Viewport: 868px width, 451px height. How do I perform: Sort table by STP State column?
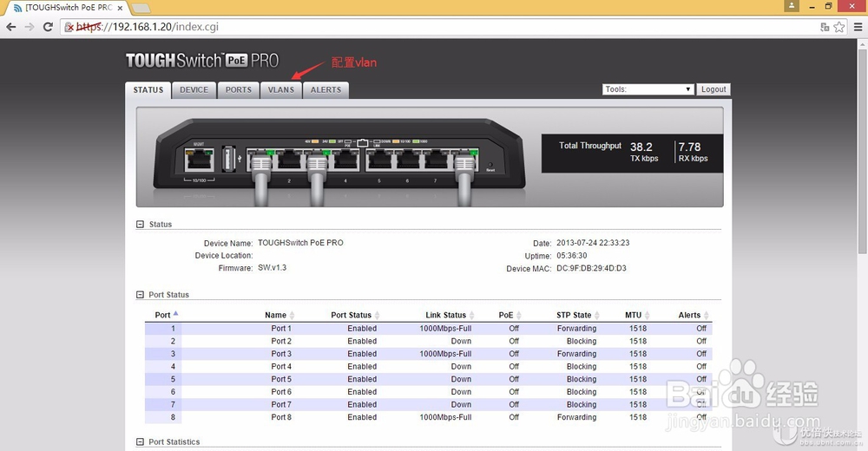(x=578, y=315)
